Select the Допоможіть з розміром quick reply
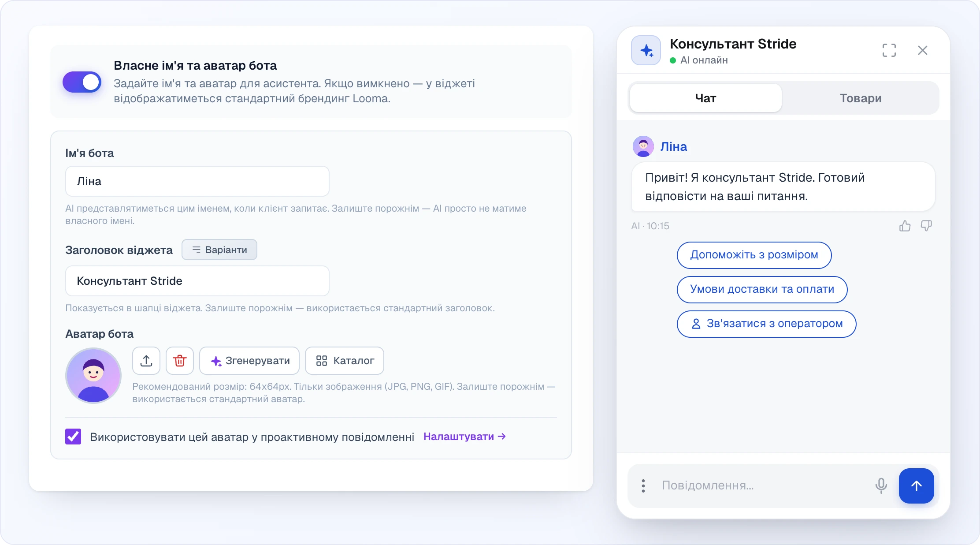This screenshot has width=980, height=545. 754,255
